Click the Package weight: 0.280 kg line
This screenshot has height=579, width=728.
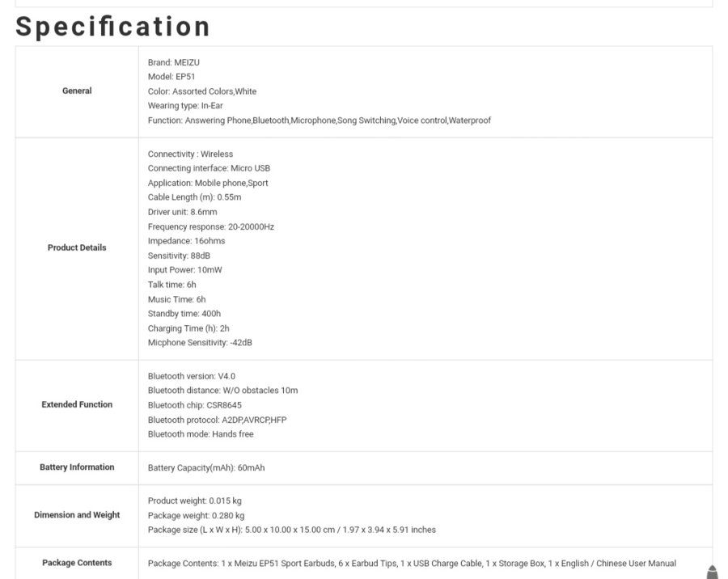196,515
